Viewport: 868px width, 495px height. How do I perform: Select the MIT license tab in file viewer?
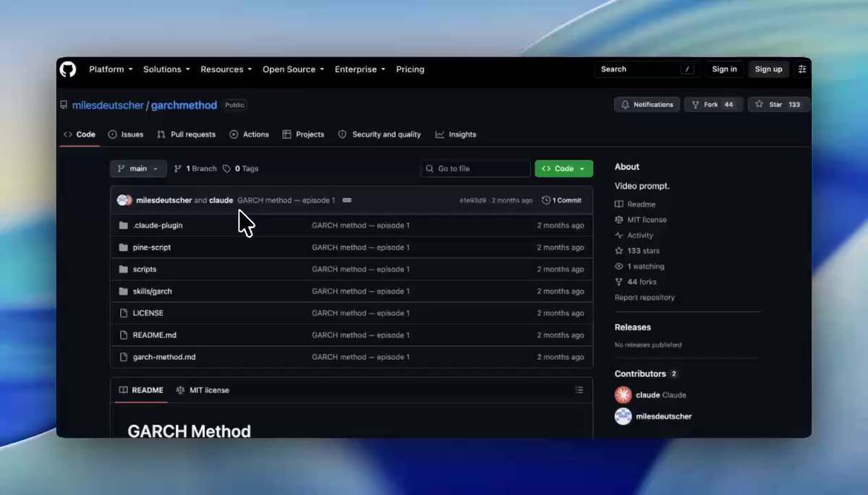[x=203, y=390]
